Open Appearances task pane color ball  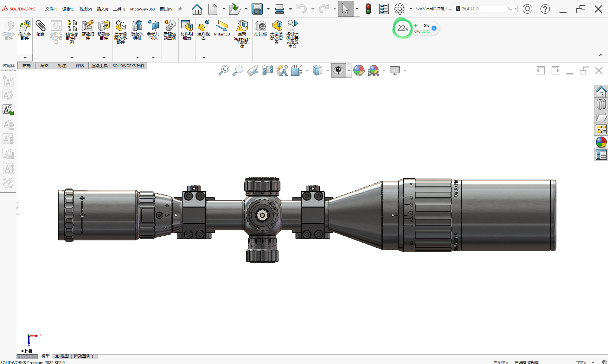point(601,142)
